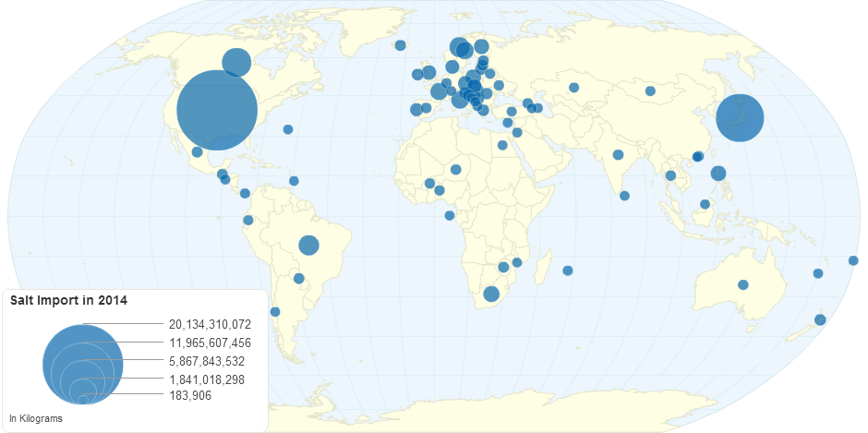Click the 20,134,310,072 legend value
868x433 pixels.
pyautogui.click(x=210, y=324)
